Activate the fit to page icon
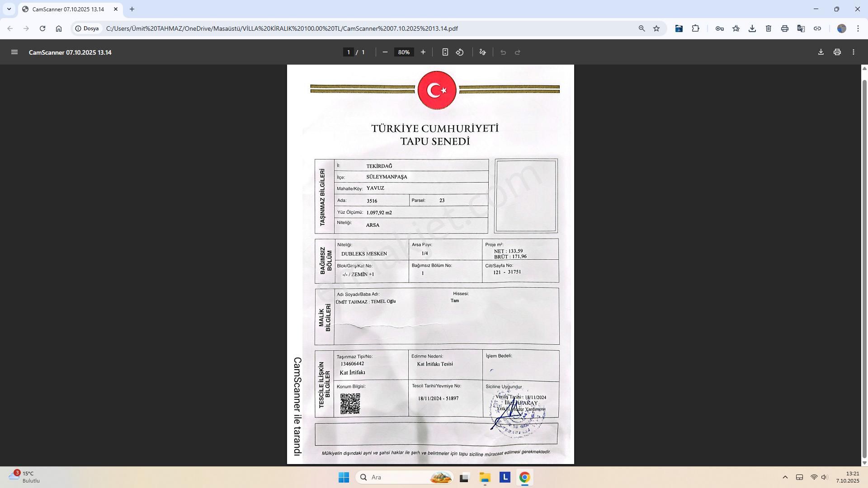Viewport: 868px width, 488px height. [x=445, y=52]
